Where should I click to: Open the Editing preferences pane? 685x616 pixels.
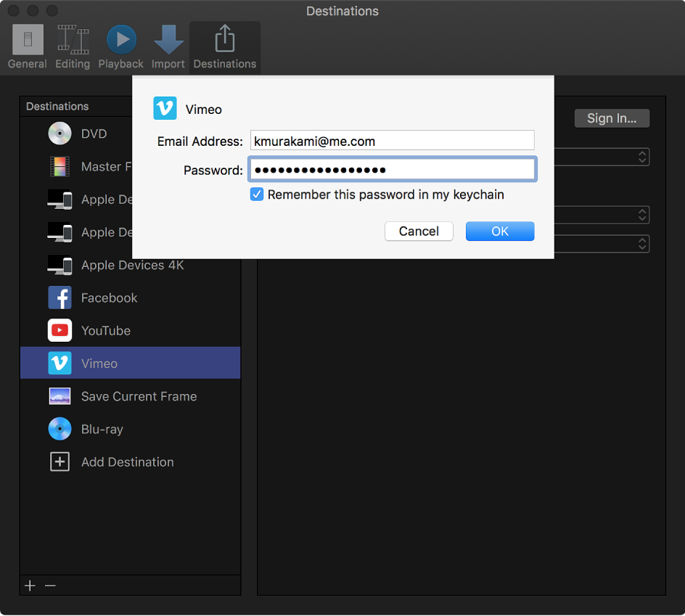pos(73,46)
